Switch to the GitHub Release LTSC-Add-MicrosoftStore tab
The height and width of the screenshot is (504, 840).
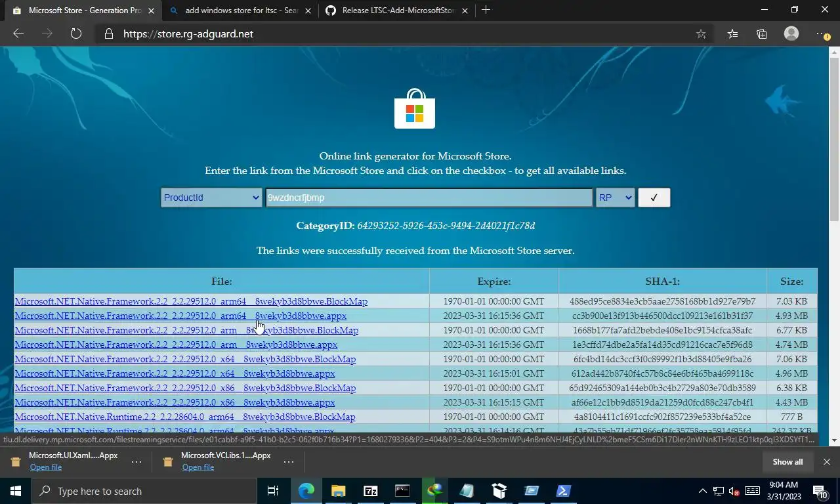point(398,10)
